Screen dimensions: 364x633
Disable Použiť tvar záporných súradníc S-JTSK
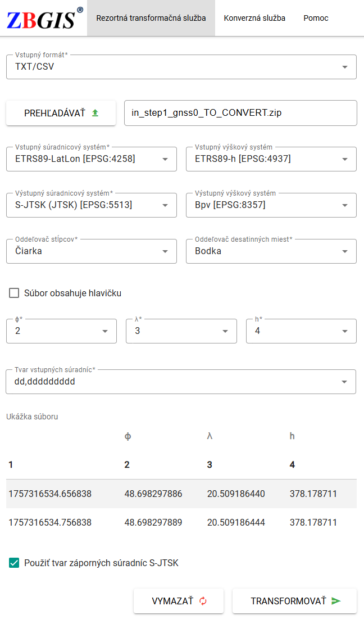click(13, 562)
